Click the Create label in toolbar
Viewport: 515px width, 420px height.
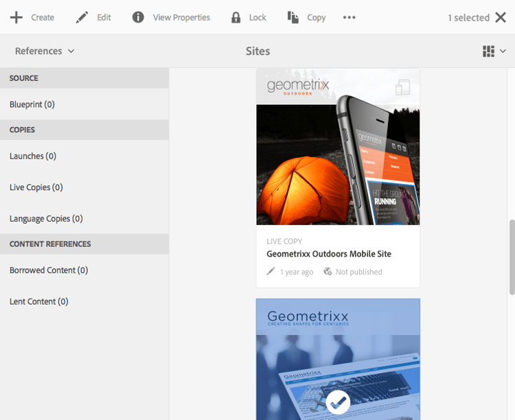click(43, 17)
